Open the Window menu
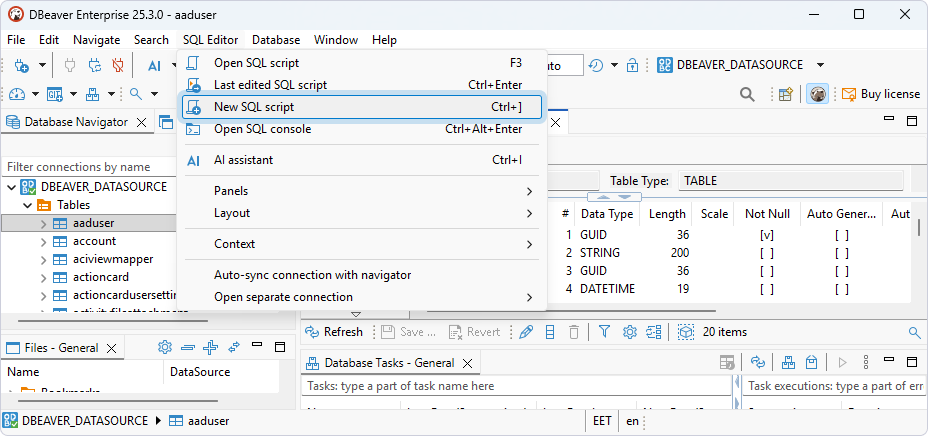The height and width of the screenshot is (436, 928). 336,40
